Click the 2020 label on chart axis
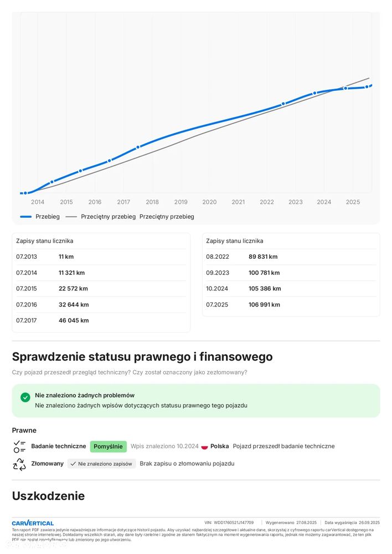The width and height of the screenshot is (392, 554). (209, 202)
